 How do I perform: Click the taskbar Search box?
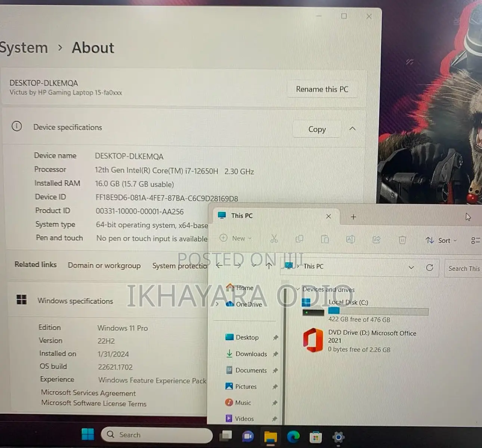click(x=157, y=435)
